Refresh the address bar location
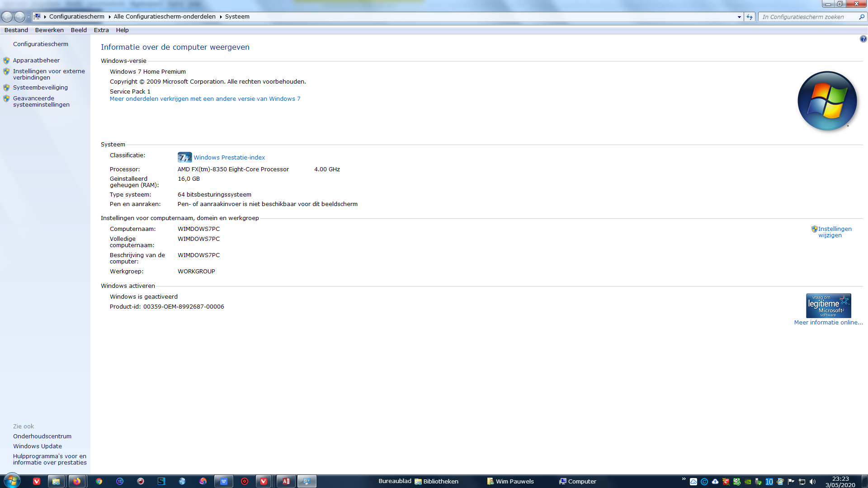 coord(750,17)
